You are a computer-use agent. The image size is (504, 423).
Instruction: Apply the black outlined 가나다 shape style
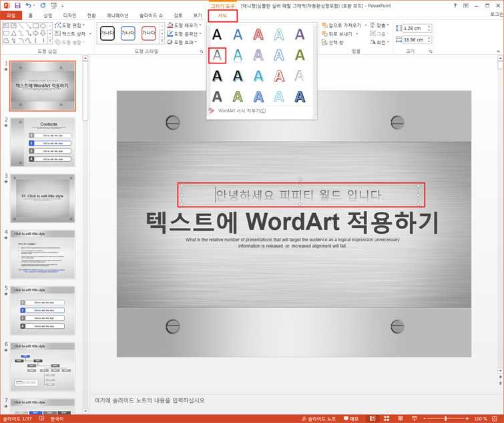(x=107, y=33)
